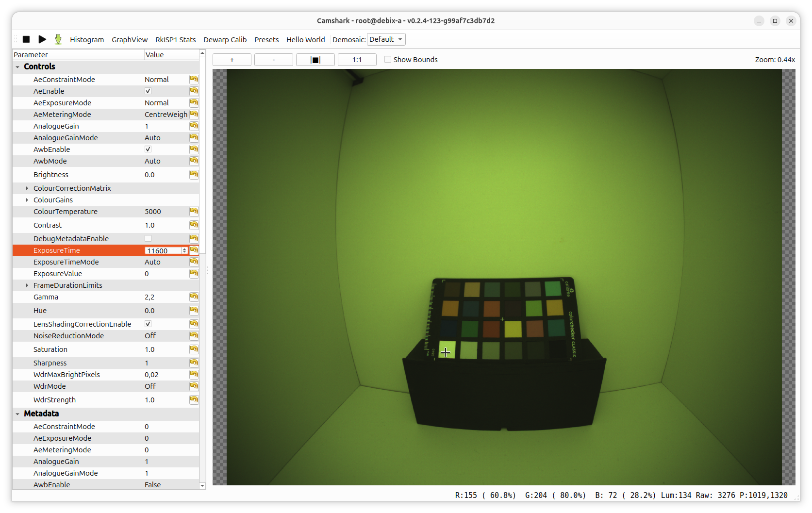Enable the Show Bounds checkbox
The height and width of the screenshot is (513, 812).
(x=388, y=59)
